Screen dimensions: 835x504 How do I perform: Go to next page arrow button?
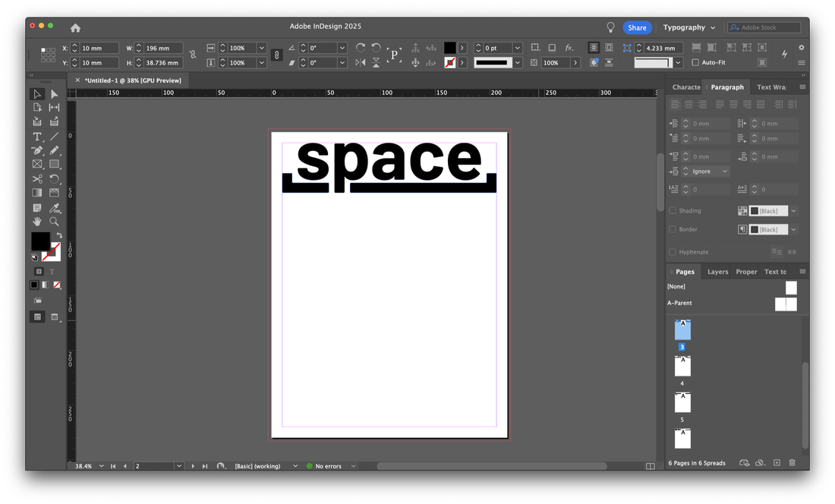pyautogui.click(x=193, y=466)
